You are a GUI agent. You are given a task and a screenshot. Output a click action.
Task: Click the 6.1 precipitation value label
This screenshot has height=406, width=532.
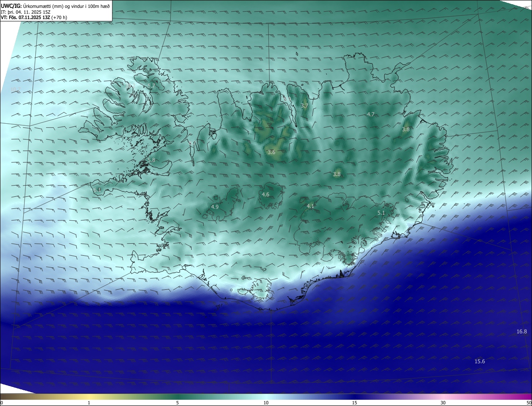click(x=97, y=190)
